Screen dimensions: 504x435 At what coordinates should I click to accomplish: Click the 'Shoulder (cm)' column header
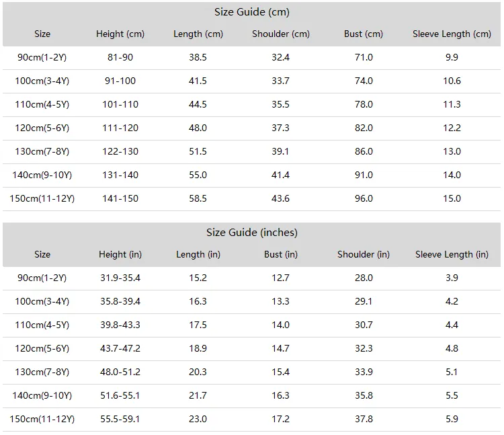(x=281, y=34)
